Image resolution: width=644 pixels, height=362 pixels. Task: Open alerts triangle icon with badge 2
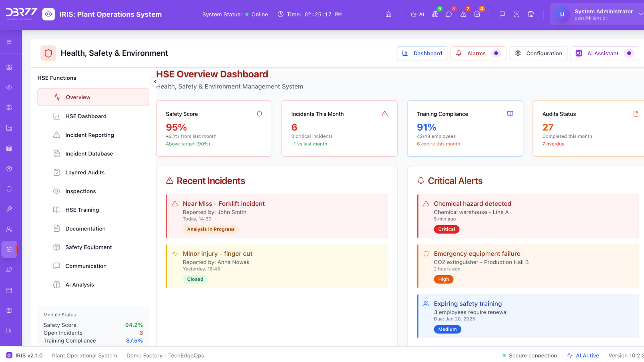coord(463,14)
